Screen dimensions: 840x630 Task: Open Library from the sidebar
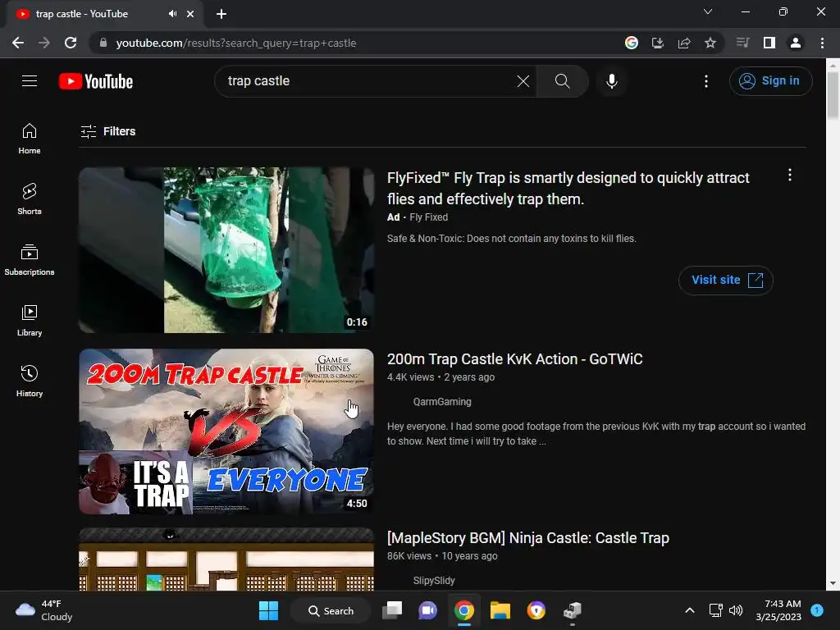click(x=30, y=321)
